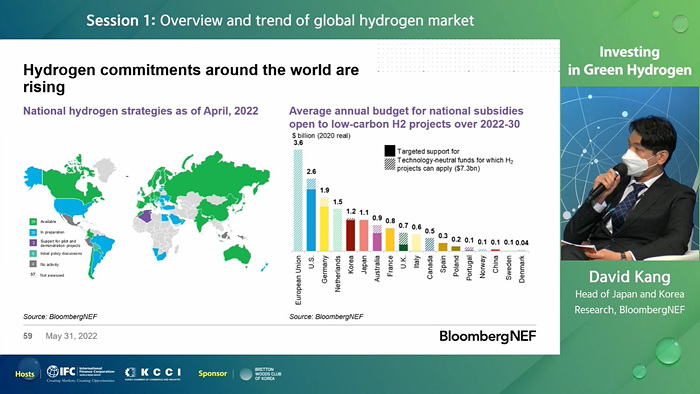Click the 'China' axis label
Screen dimensions: 700x394
(496, 264)
